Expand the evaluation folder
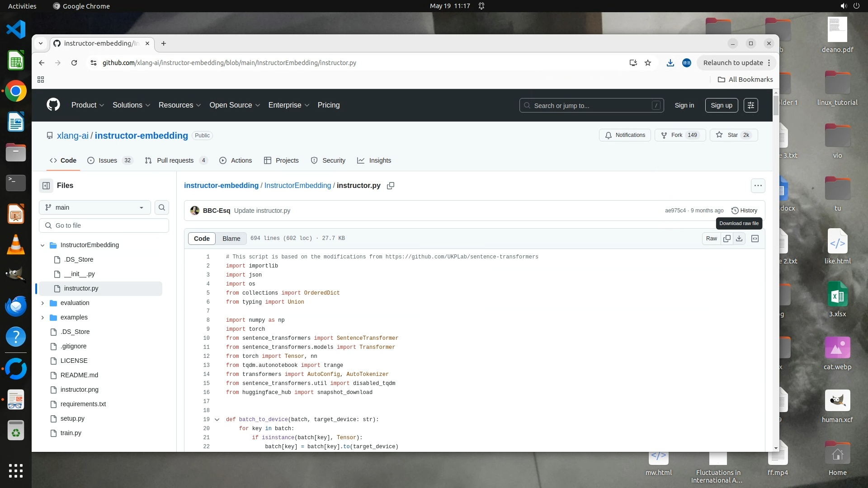Image resolution: width=868 pixels, height=488 pixels. click(x=42, y=303)
